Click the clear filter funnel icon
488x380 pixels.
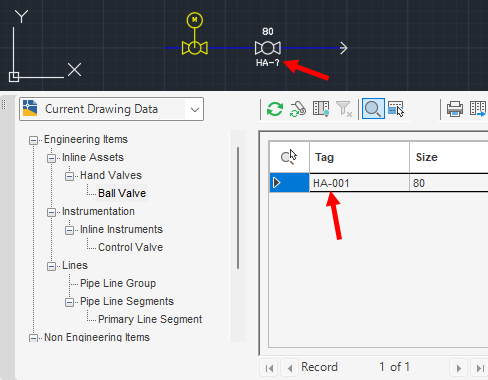[x=344, y=109]
